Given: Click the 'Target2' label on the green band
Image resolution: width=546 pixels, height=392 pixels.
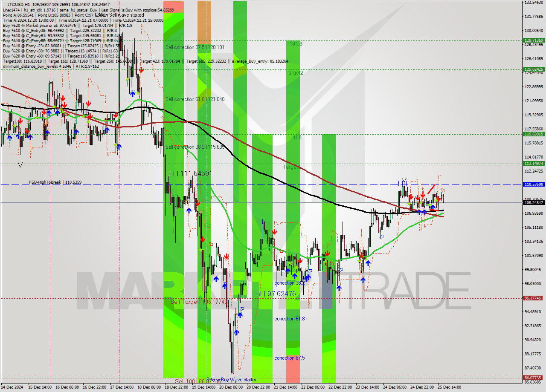Looking at the screenshot, I should [294, 73].
